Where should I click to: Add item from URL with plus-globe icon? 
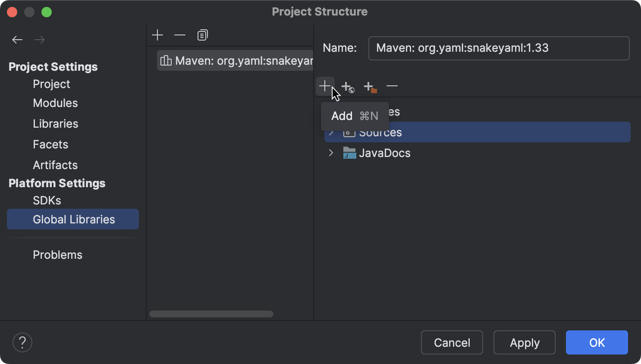(348, 86)
